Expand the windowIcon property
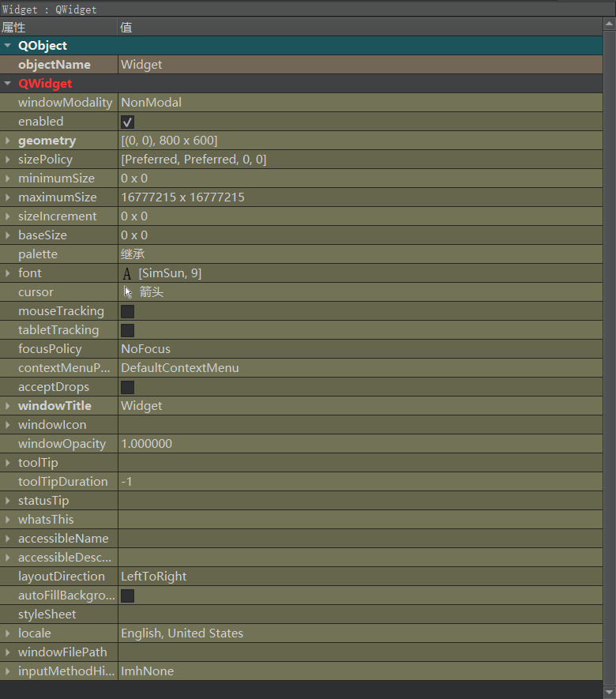 (x=8, y=425)
